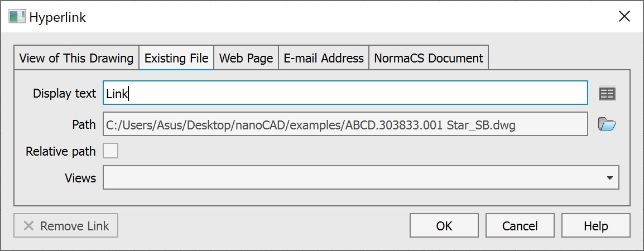Click the Display text label

pos(64,94)
